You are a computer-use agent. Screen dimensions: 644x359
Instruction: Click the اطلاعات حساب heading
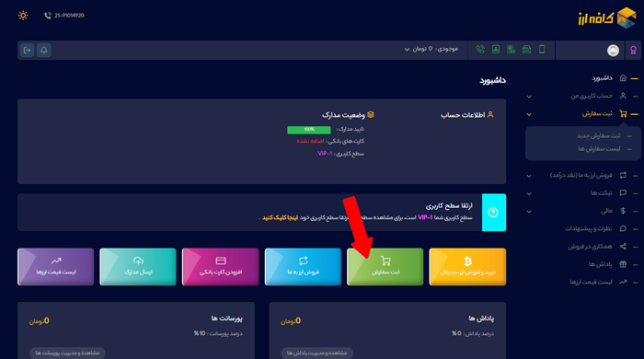(x=463, y=115)
